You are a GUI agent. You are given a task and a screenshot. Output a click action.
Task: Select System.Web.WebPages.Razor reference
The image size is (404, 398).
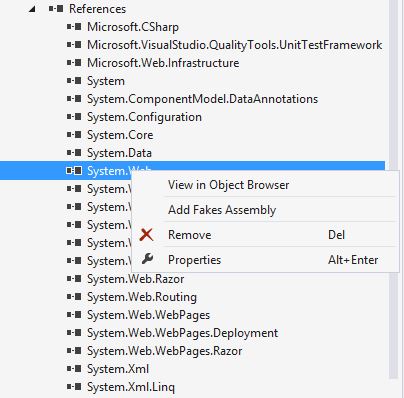(164, 351)
